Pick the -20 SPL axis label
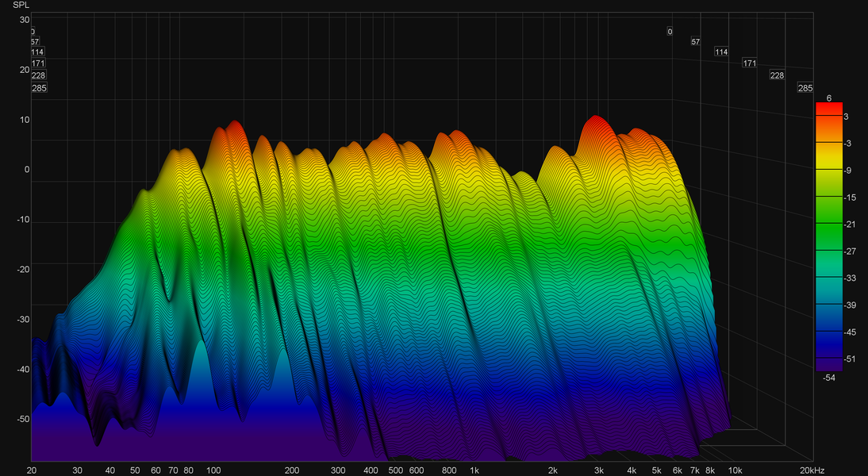 [x=23, y=269]
